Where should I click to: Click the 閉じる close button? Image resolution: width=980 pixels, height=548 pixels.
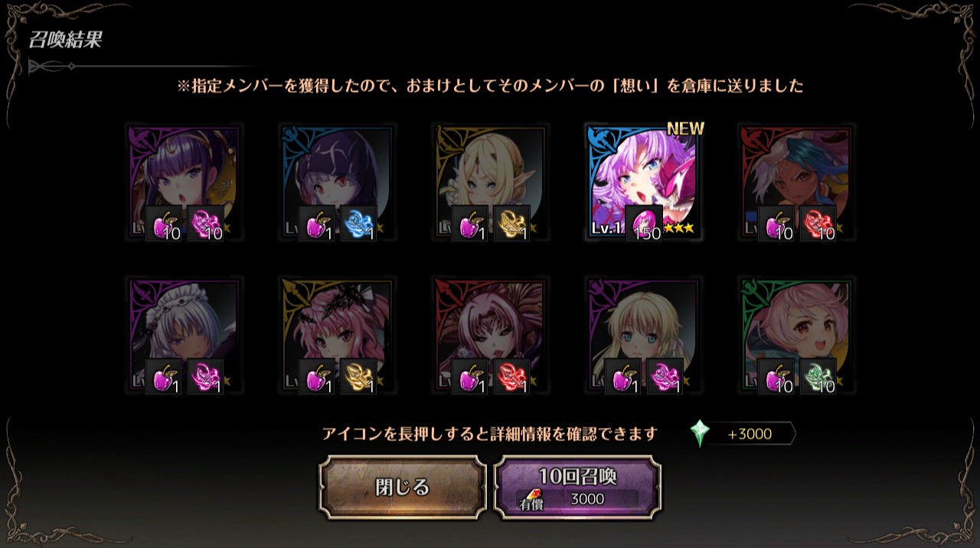point(403,488)
